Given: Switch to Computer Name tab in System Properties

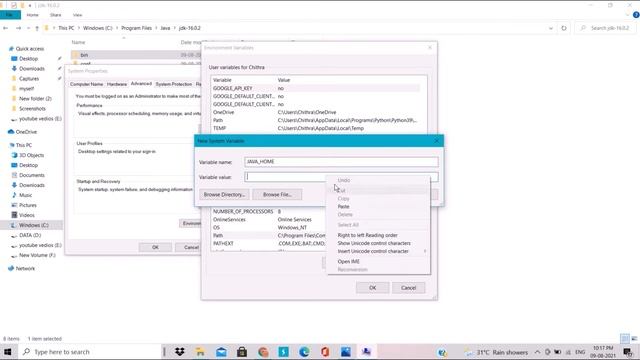Looking at the screenshot, I should tap(87, 84).
